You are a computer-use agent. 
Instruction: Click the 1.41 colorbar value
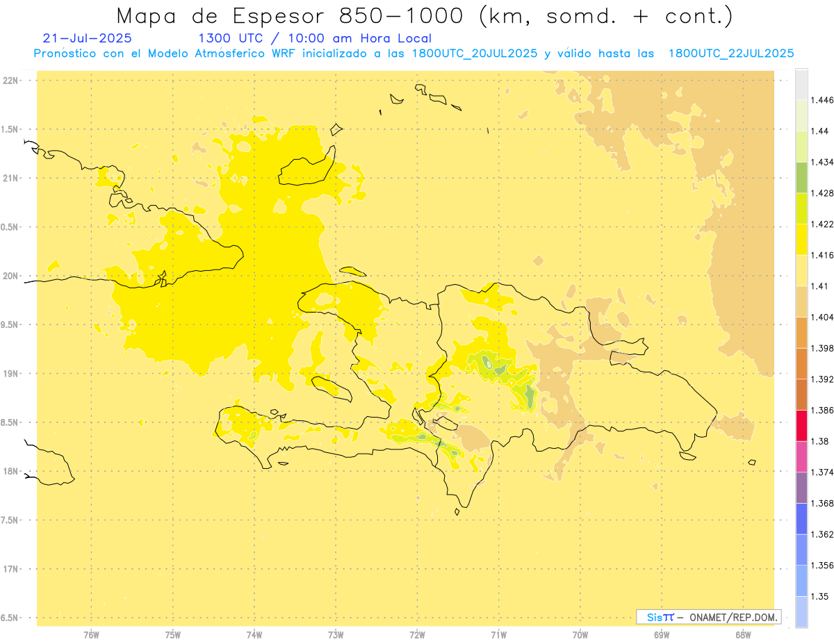(819, 286)
